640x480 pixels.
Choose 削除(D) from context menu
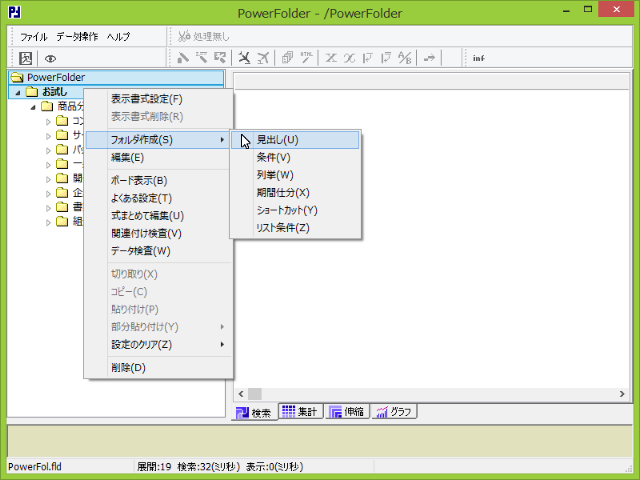pos(158,368)
